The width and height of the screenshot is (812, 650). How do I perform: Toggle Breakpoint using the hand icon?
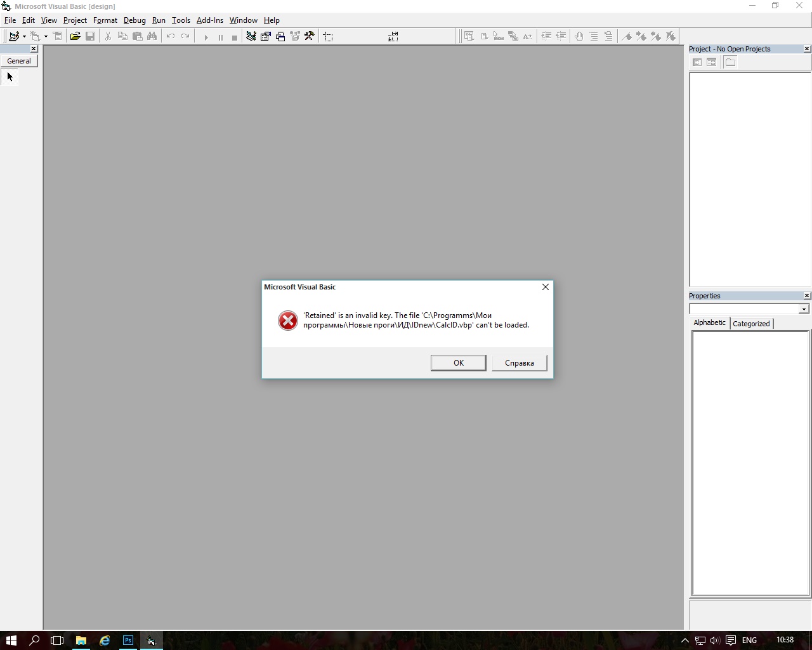coord(579,37)
